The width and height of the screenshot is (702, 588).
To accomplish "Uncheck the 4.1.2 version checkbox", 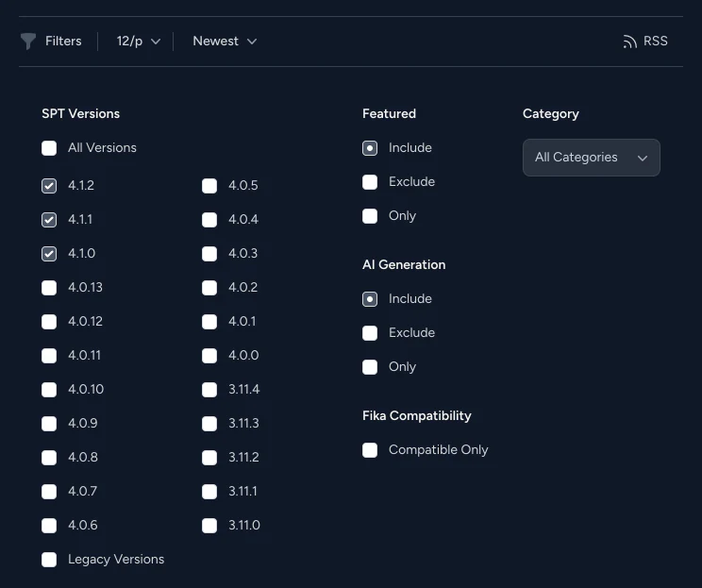I will point(49,186).
